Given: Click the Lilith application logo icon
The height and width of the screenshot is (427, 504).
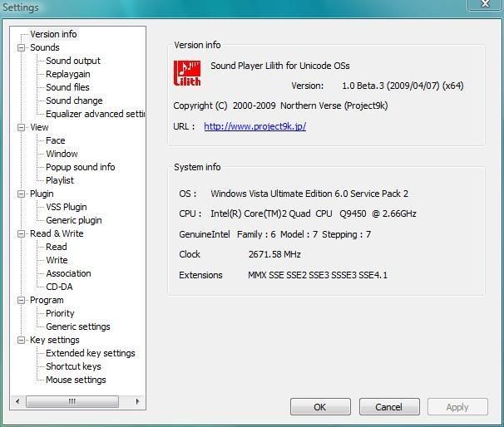Looking at the screenshot, I should click(x=187, y=73).
